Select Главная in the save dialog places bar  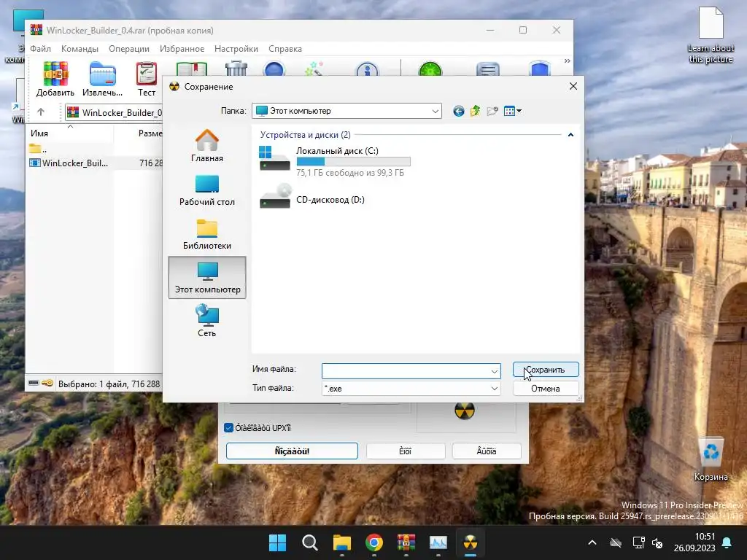pos(206,146)
